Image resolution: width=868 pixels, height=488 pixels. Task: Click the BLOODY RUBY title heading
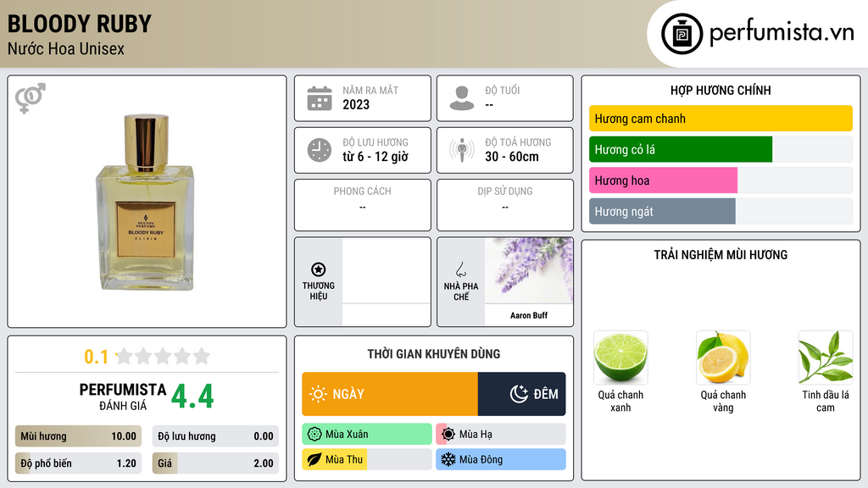tap(79, 24)
